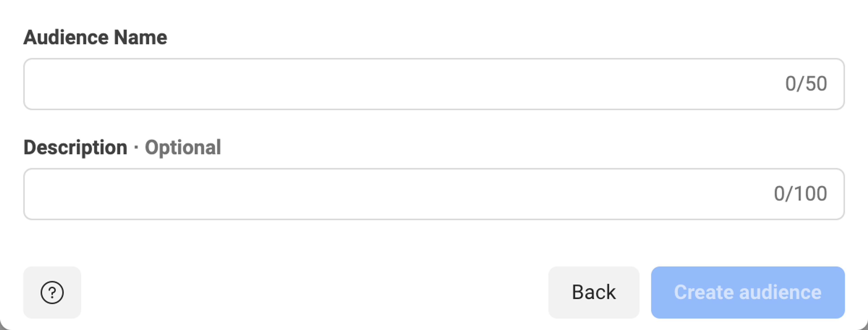Click the Audience Name label
The height and width of the screenshot is (330, 868).
pos(95,37)
